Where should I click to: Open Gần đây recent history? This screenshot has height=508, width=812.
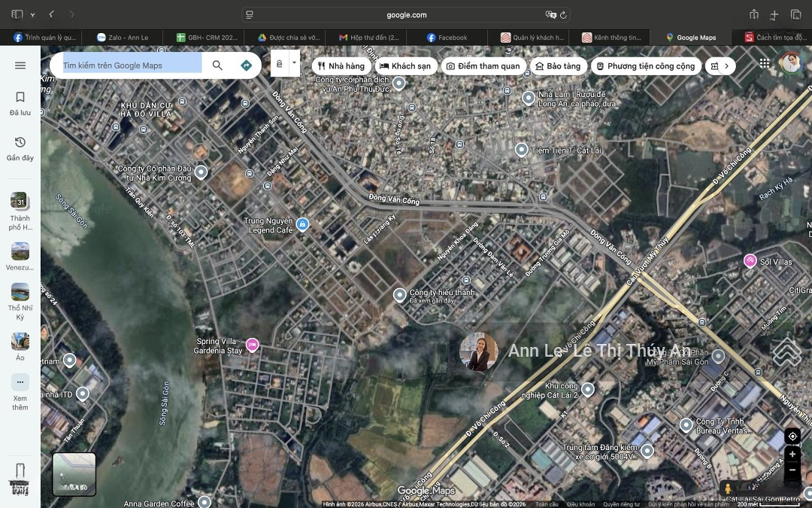point(20,148)
